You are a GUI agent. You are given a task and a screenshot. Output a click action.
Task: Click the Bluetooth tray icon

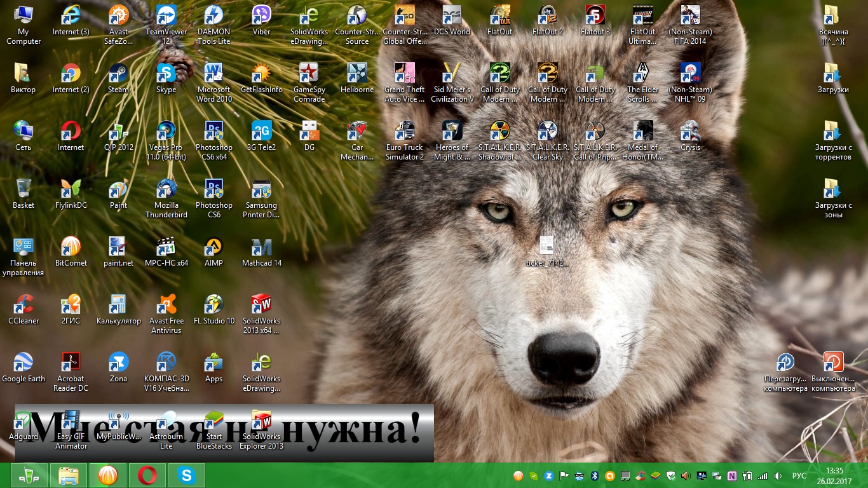[x=595, y=476]
